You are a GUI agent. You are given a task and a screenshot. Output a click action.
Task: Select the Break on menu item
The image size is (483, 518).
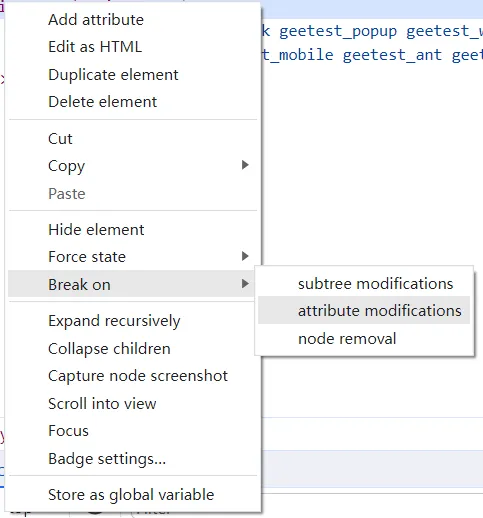pyautogui.click(x=132, y=284)
